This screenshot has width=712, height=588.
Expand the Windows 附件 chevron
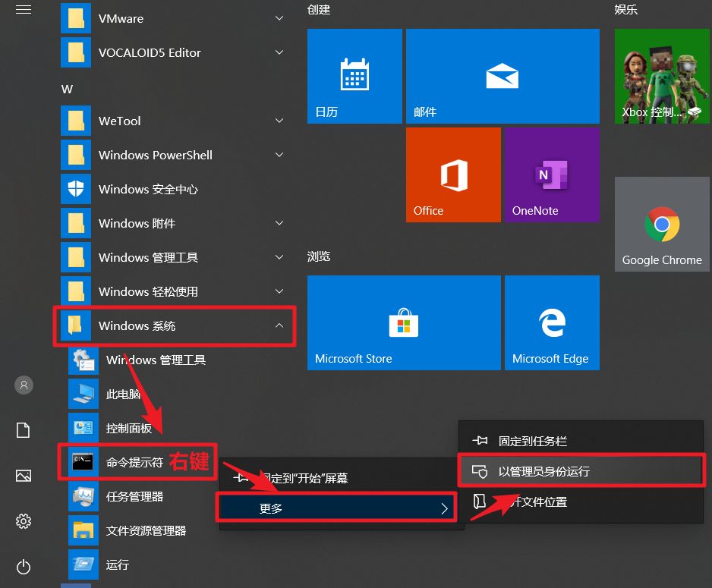(x=279, y=223)
